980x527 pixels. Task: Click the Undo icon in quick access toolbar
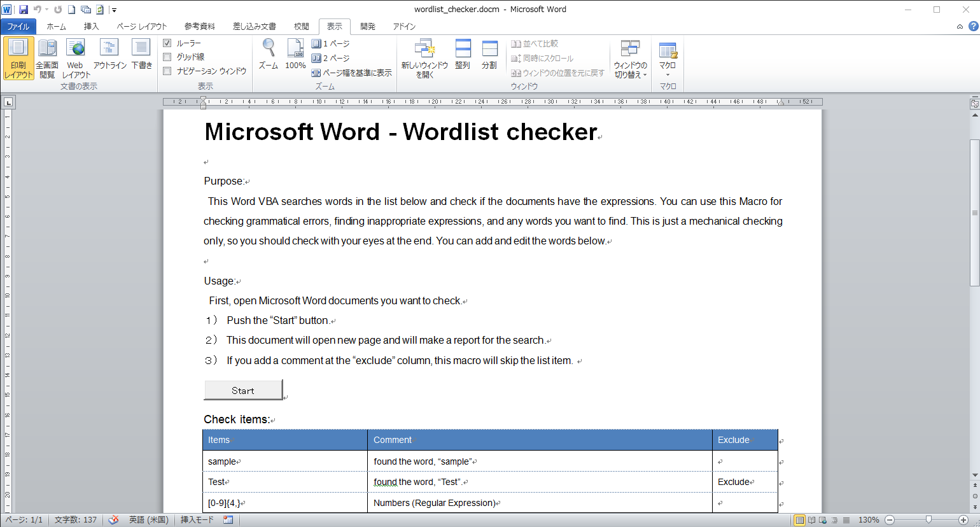point(37,10)
